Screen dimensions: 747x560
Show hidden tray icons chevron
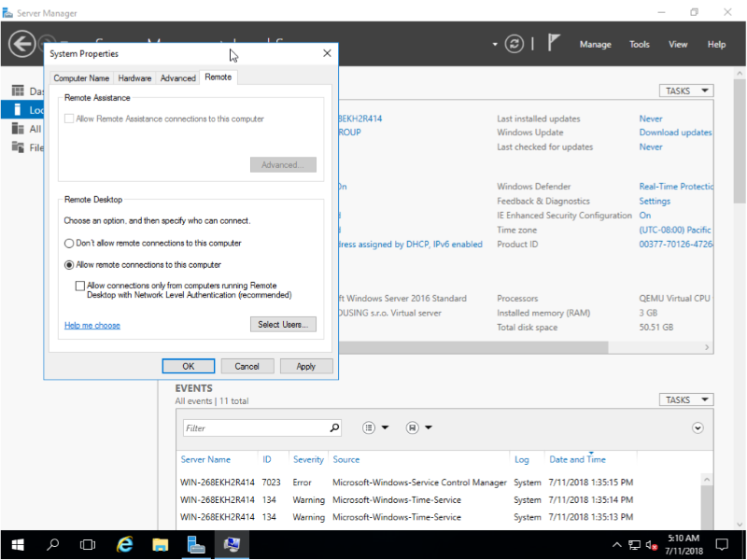point(616,545)
